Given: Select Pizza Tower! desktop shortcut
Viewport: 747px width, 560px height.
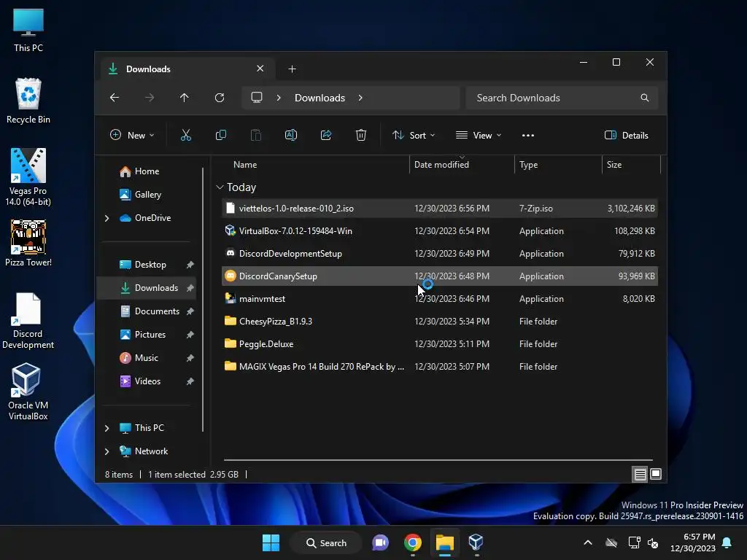Looking at the screenshot, I should (x=28, y=243).
